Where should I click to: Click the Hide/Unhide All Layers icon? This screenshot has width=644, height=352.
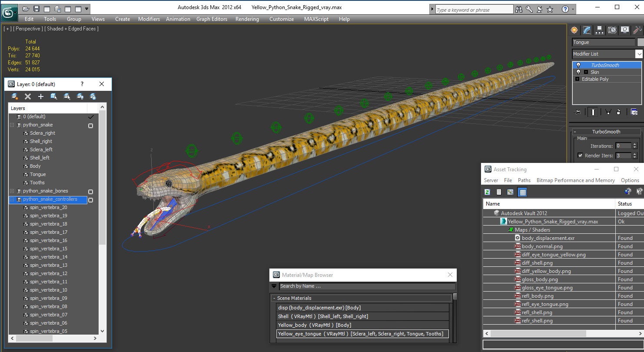[80, 96]
